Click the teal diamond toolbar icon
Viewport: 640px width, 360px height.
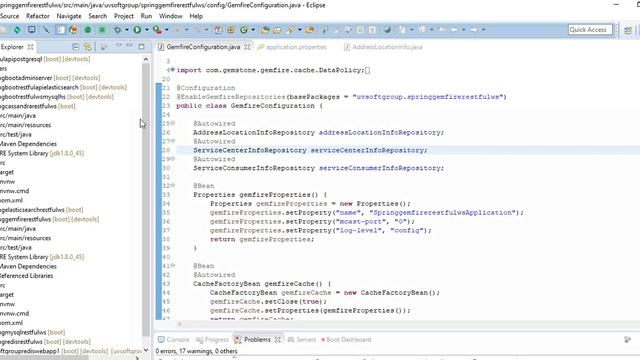(x=17, y=30)
